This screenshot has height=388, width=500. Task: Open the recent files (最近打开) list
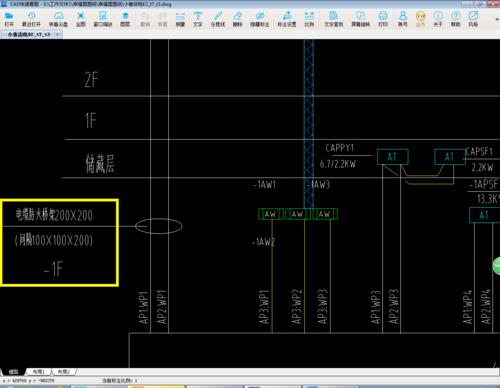[31, 19]
